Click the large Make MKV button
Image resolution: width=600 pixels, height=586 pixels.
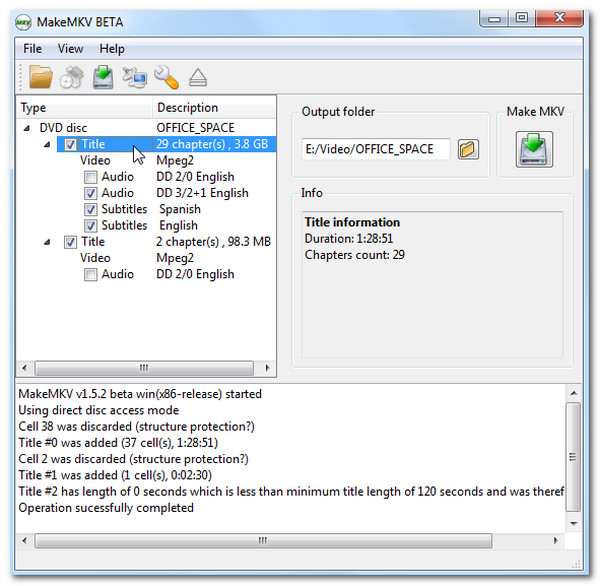click(x=534, y=149)
